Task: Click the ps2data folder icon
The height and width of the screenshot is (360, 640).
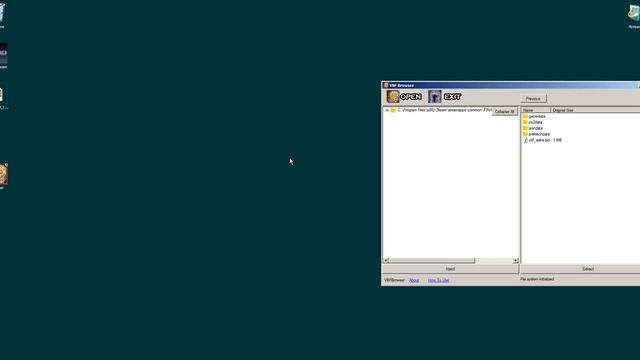Action: tap(525, 122)
